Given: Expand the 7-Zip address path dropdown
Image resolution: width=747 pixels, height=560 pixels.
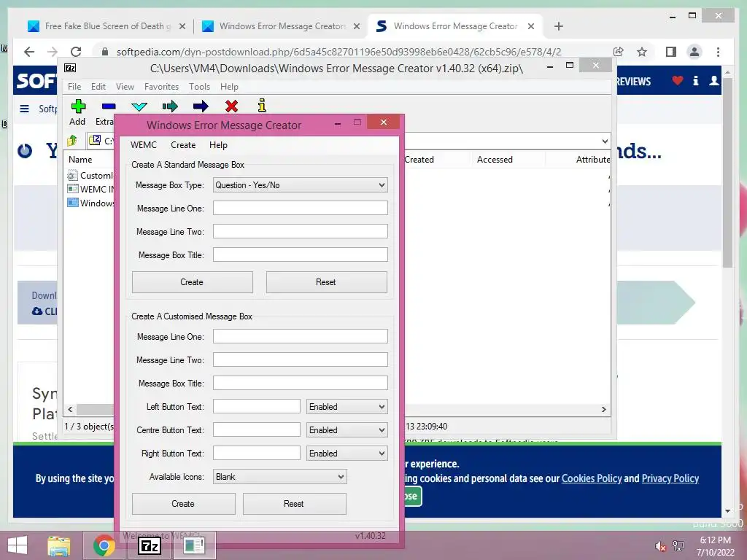Looking at the screenshot, I should pyautogui.click(x=605, y=141).
